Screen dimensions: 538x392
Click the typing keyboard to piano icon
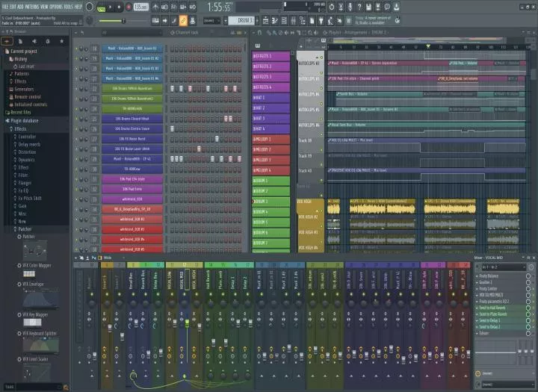(155, 21)
